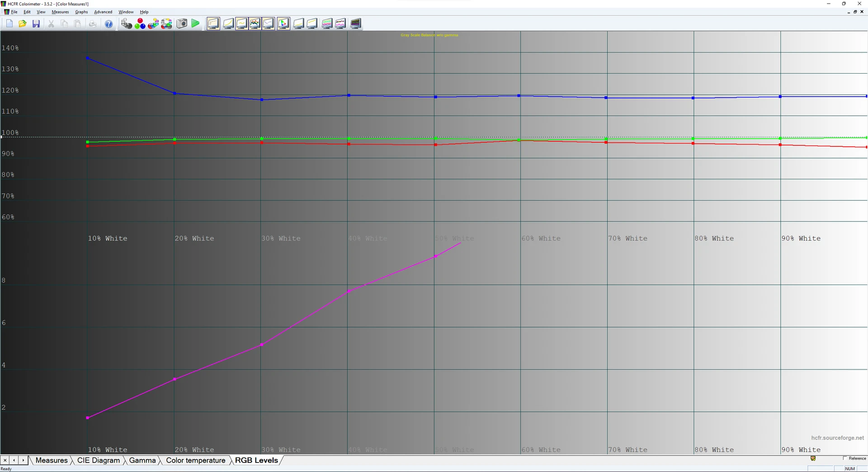Image resolution: width=868 pixels, height=472 pixels.
Task: Open a file with the folder icon
Action: [23, 23]
